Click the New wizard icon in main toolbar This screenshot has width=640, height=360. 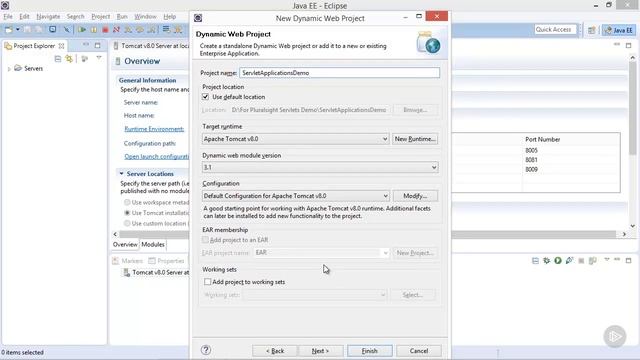coord(9,30)
